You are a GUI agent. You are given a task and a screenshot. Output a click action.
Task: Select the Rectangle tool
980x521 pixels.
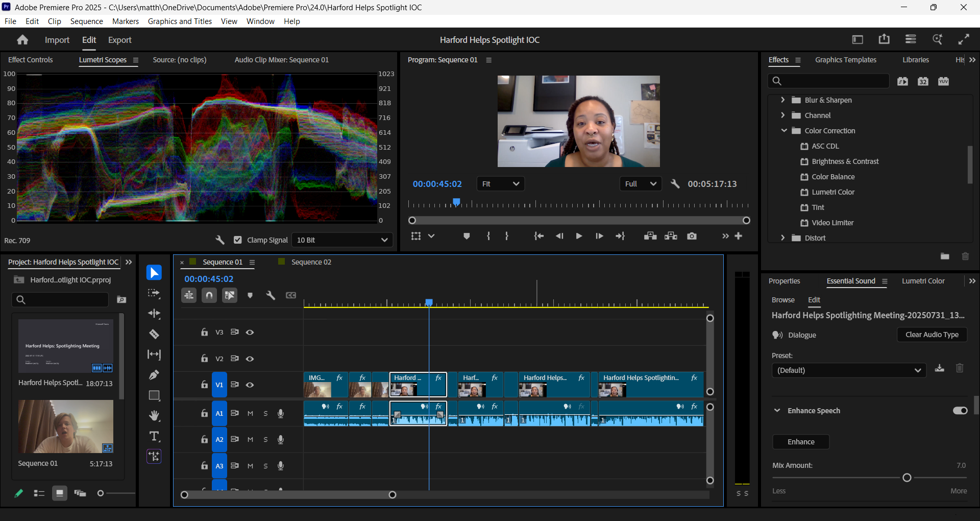[154, 395]
